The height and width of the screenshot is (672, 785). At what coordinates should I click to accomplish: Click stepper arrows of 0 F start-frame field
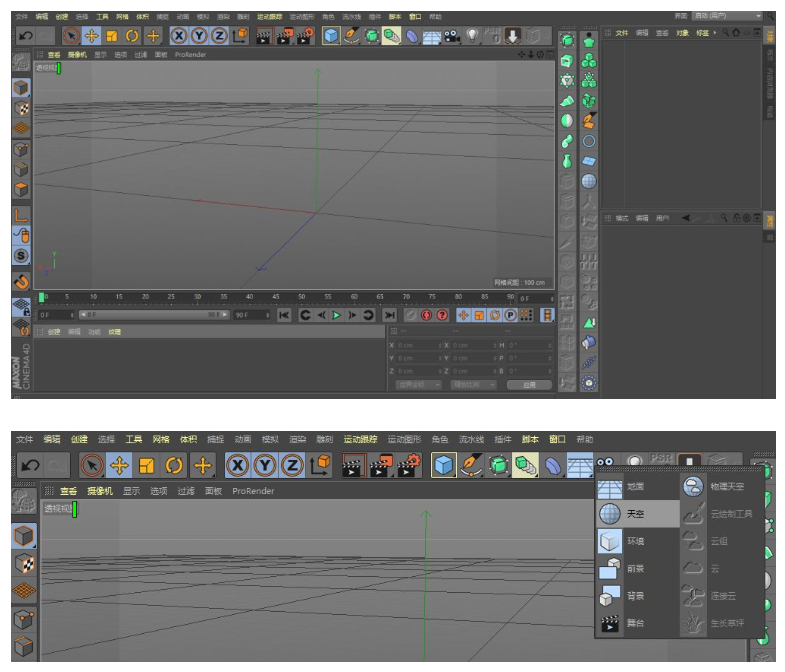click(72, 315)
